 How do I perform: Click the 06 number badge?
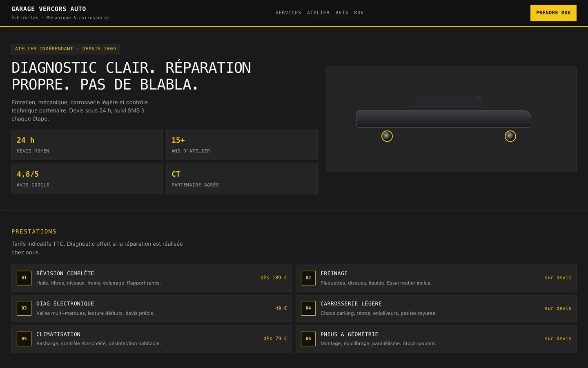308,339
